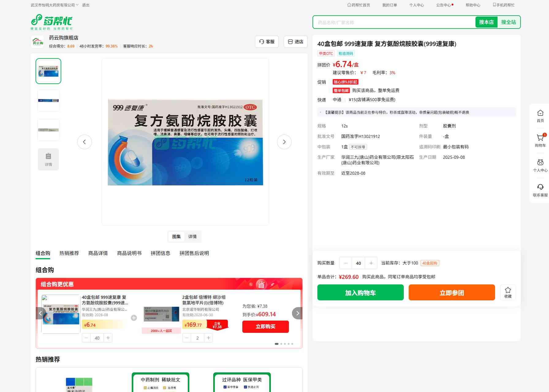The image size is (549, 392).
Task: Contact customer service via headset sidebar icon
Action: point(540,190)
